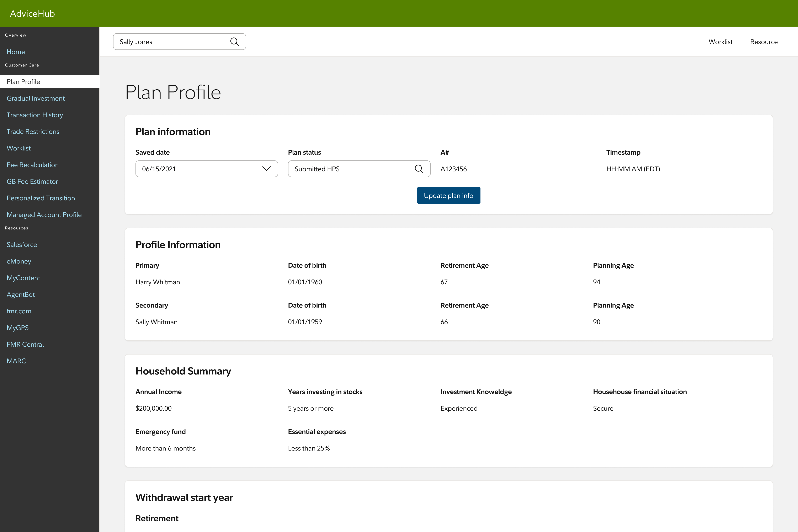Open Worklist in the top navigation
Image resolution: width=798 pixels, height=532 pixels.
point(720,42)
